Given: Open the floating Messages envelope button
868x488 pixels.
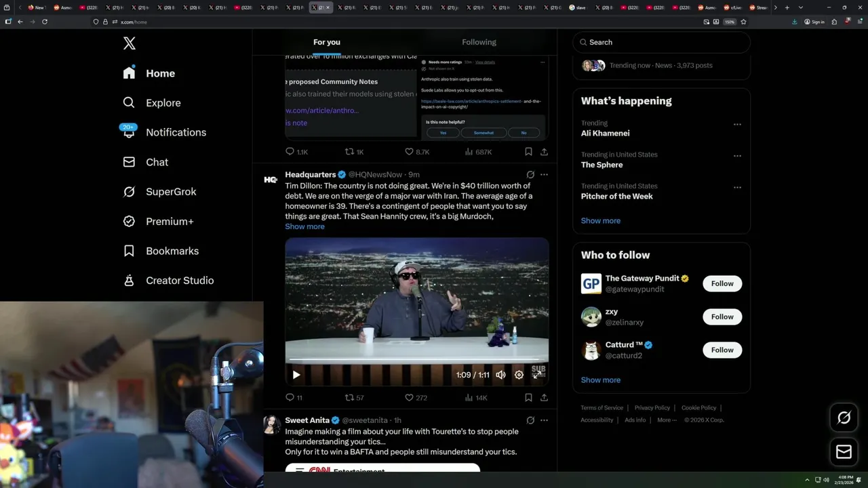Looking at the screenshot, I should [844, 452].
